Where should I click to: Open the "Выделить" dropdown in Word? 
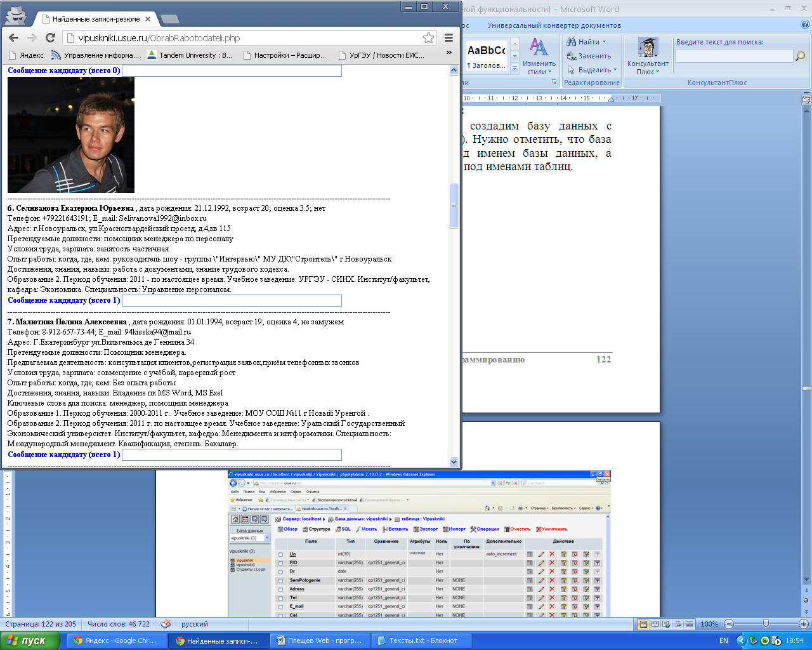pos(593,70)
